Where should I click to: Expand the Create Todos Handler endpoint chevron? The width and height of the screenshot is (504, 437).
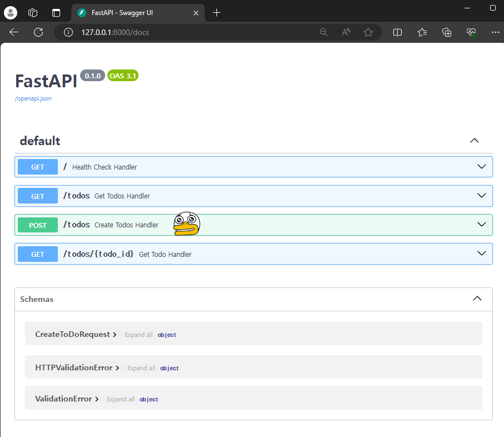[x=482, y=224]
